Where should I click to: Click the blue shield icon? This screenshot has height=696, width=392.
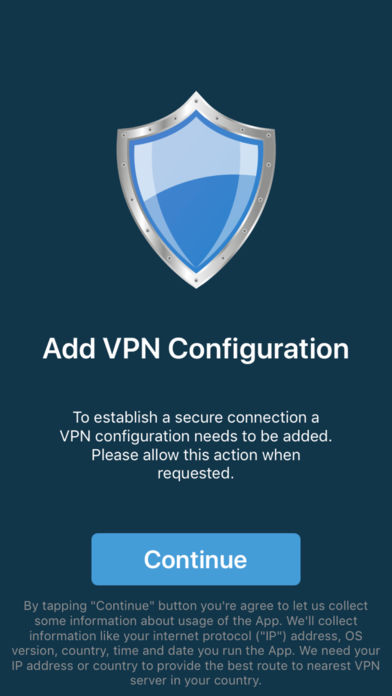point(196,190)
